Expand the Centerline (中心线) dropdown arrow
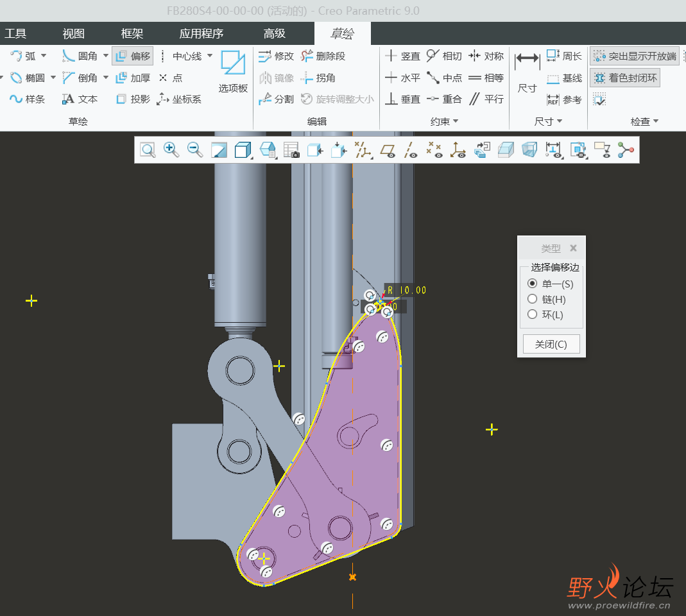 point(210,56)
